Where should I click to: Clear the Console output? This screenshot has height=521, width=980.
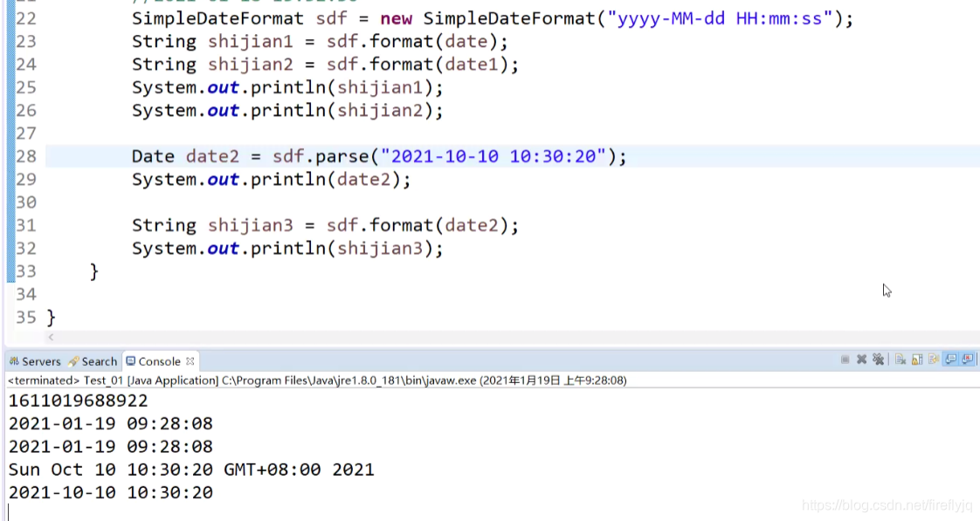901,360
